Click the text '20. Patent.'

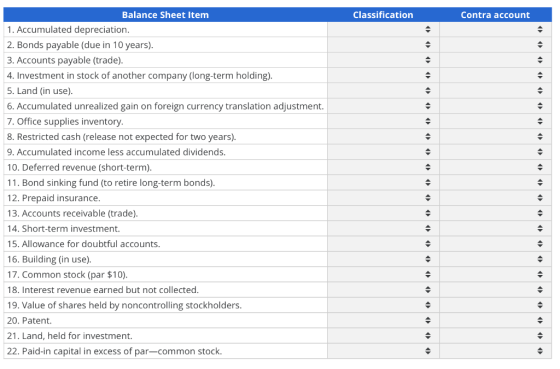[29, 321]
